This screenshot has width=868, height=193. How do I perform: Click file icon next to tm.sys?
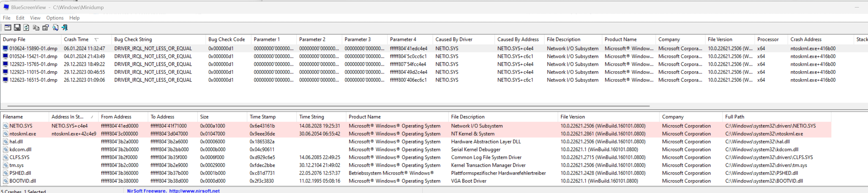(6, 165)
